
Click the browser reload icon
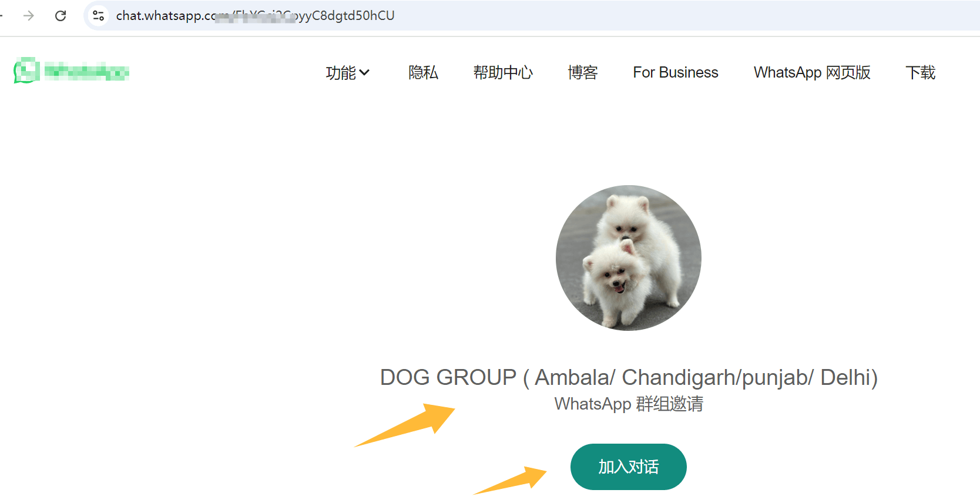point(61,15)
